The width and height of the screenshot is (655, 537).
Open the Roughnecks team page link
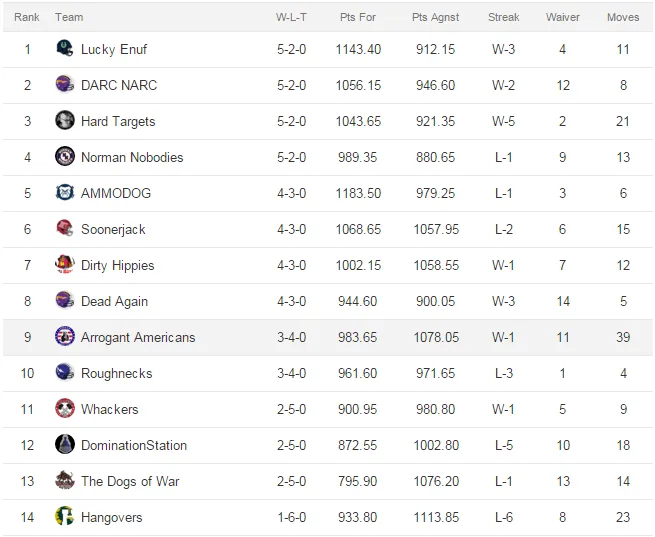[117, 373]
